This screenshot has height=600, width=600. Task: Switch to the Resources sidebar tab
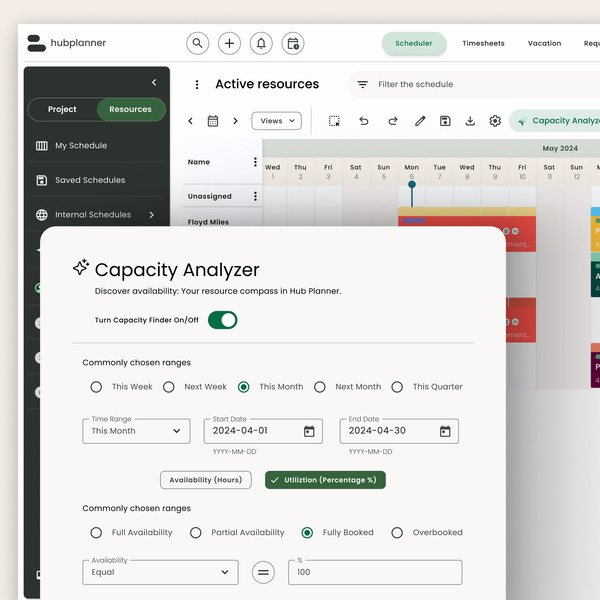point(130,109)
